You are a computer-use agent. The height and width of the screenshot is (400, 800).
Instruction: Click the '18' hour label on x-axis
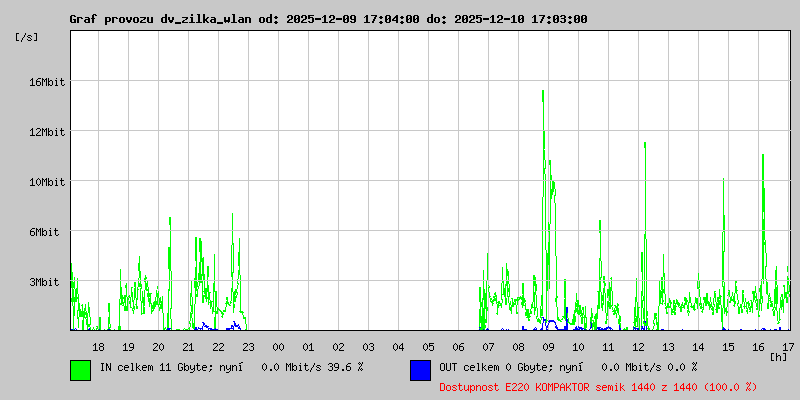click(x=98, y=347)
